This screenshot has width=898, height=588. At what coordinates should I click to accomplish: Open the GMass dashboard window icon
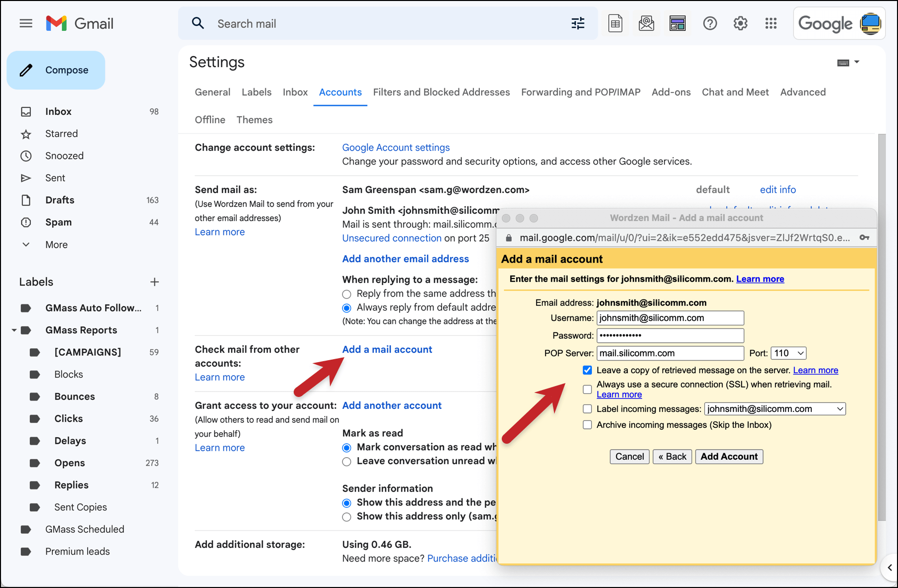click(x=677, y=23)
